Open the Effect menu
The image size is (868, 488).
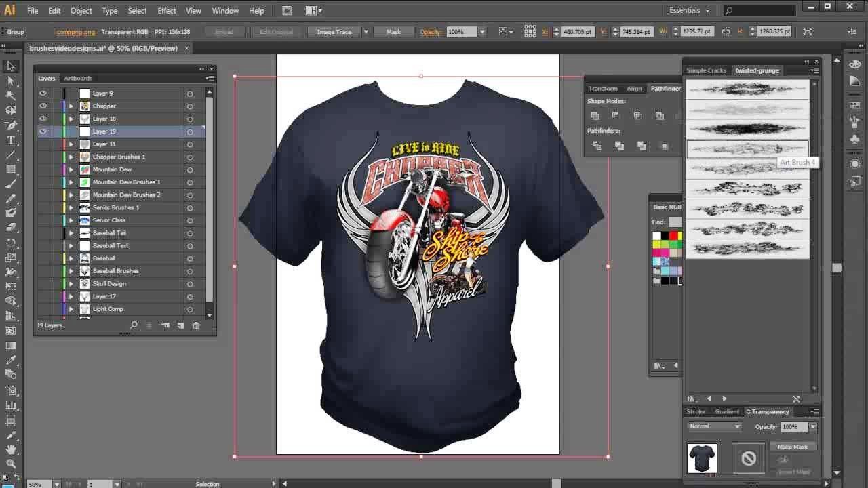coord(166,11)
